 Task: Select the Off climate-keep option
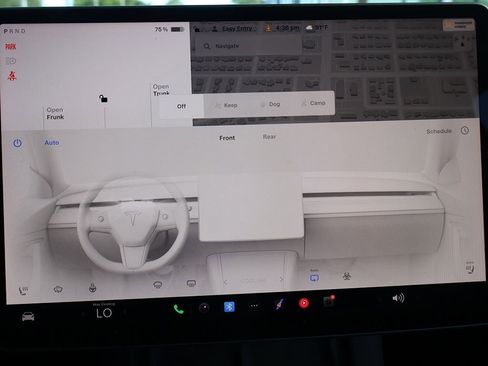(181, 106)
